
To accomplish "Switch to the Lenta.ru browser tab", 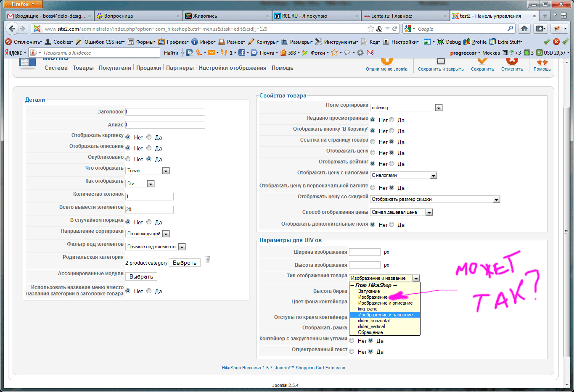I will point(405,16).
